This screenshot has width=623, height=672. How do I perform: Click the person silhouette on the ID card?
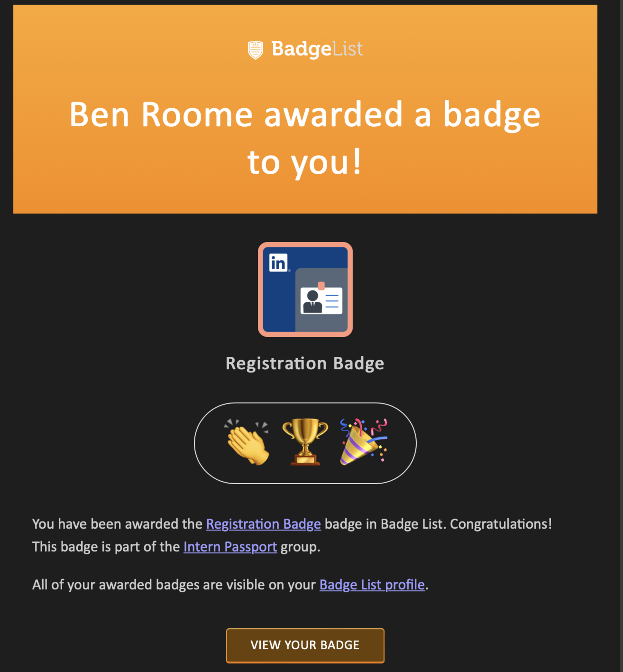[x=312, y=302]
